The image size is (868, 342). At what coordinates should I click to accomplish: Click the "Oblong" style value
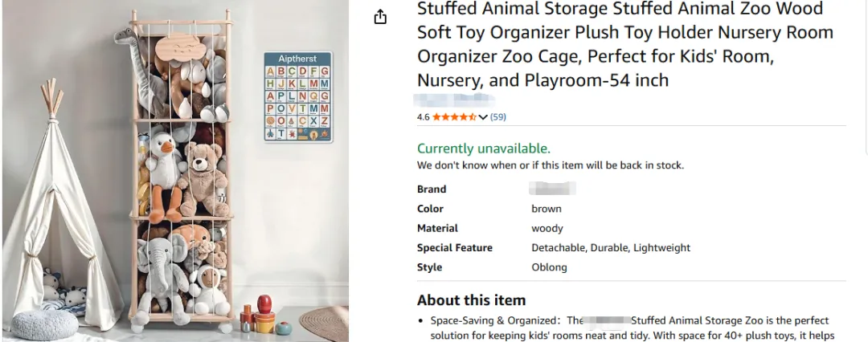pos(549,267)
